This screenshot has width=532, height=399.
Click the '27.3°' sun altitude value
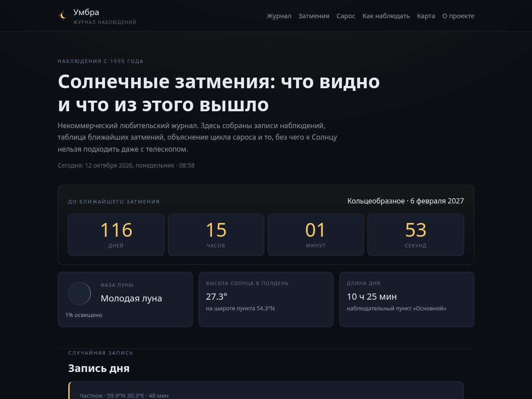tap(217, 297)
